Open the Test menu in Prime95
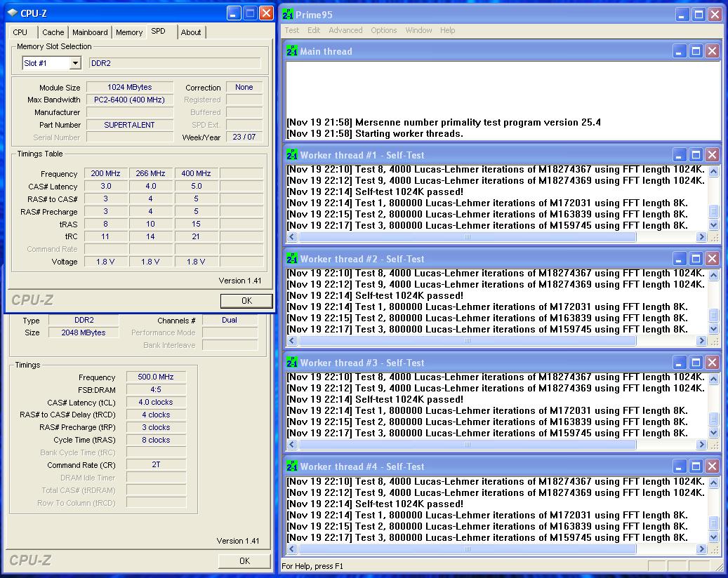 point(291,30)
